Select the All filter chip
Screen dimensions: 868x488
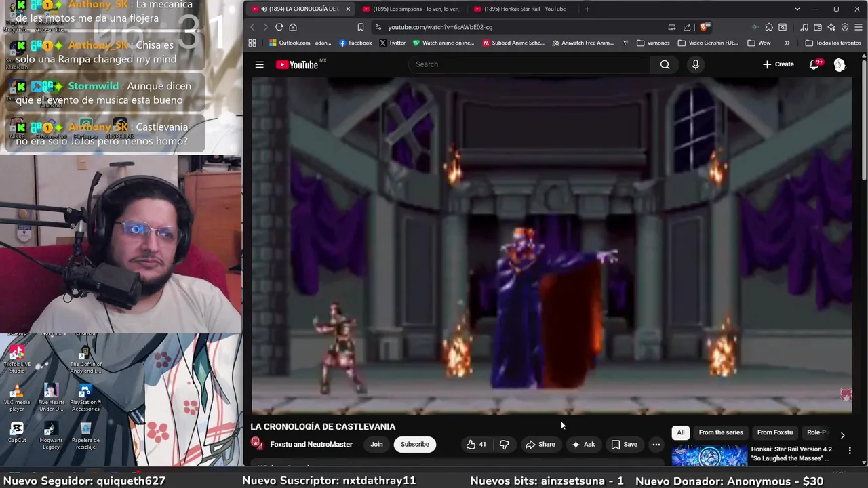(681, 432)
